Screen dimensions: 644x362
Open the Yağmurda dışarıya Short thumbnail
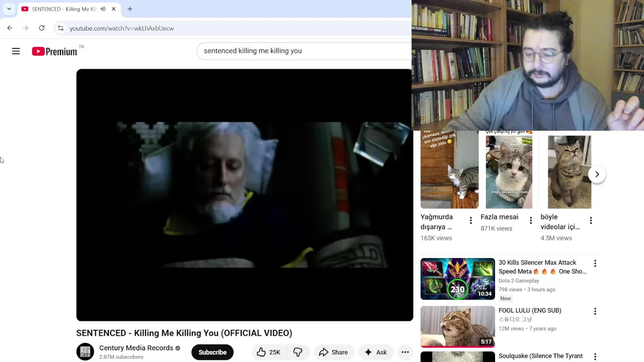pyautogui.click(x=449, y=170)
